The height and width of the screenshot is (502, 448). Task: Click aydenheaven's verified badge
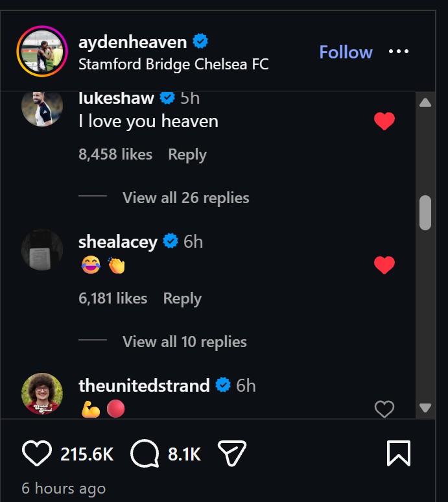point(201,42)
